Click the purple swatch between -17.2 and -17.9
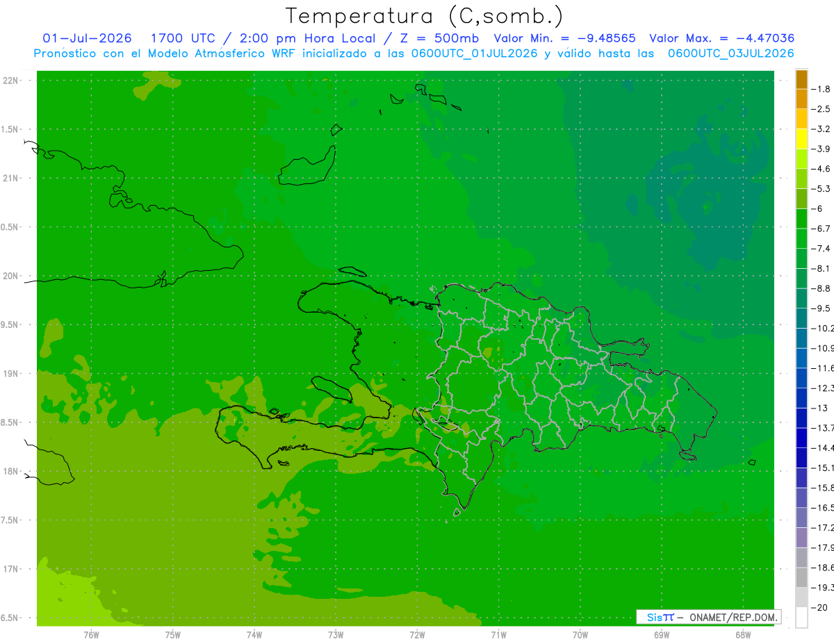Image resolution: width=834 pixels, height=644 pixels. [x=801, y=538]
